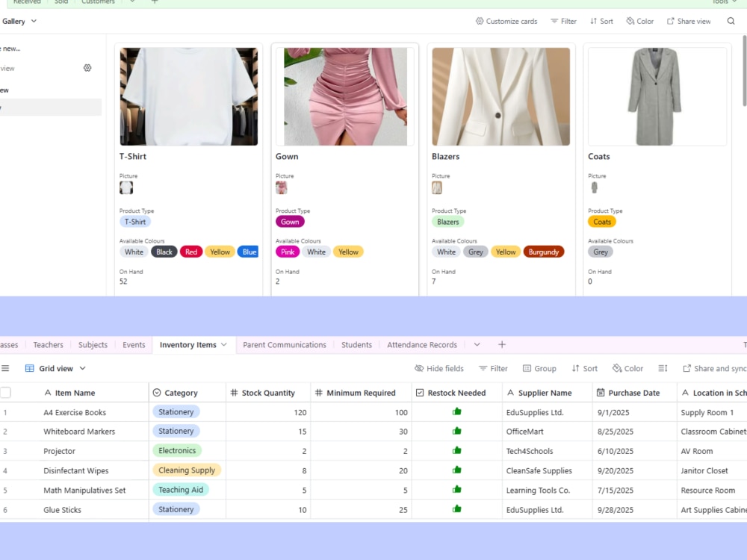Click the Grid view table icon
747x560 pixels.
point(30,368)
